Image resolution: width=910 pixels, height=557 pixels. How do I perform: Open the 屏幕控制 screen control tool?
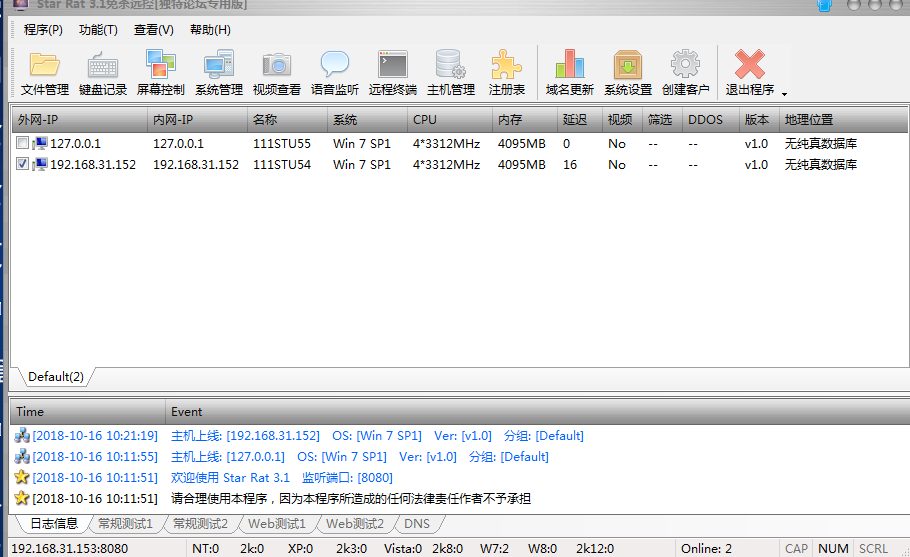[x=161, y=73]
